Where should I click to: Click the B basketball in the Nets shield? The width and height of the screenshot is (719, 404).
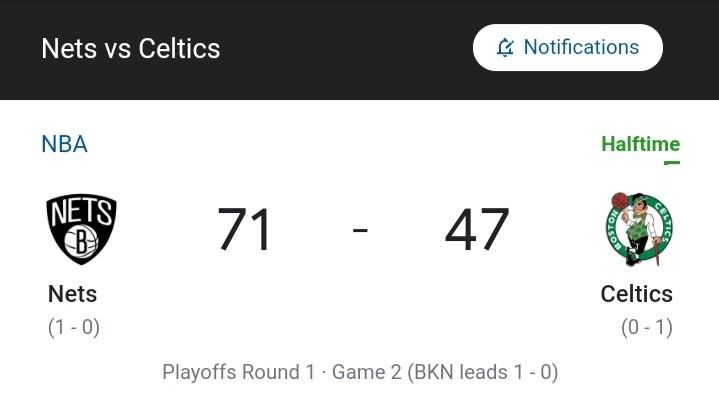(81, 241)
